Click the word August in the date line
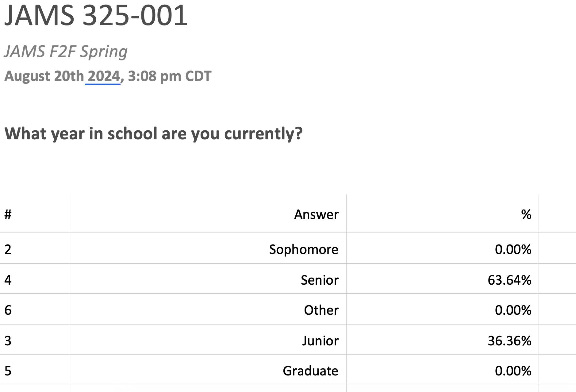Viewport: 576px width, 392px height. pos(28,76)
